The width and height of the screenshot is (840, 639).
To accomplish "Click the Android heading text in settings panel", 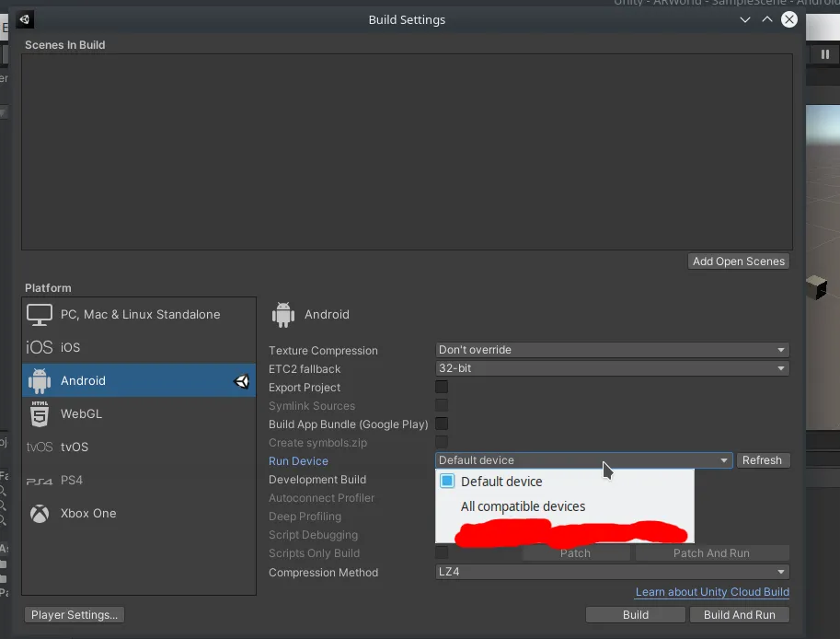I will (327, 315).
